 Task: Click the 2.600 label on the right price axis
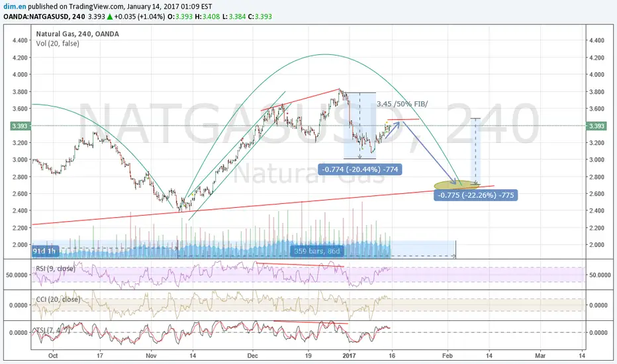(x=596, y=194)
